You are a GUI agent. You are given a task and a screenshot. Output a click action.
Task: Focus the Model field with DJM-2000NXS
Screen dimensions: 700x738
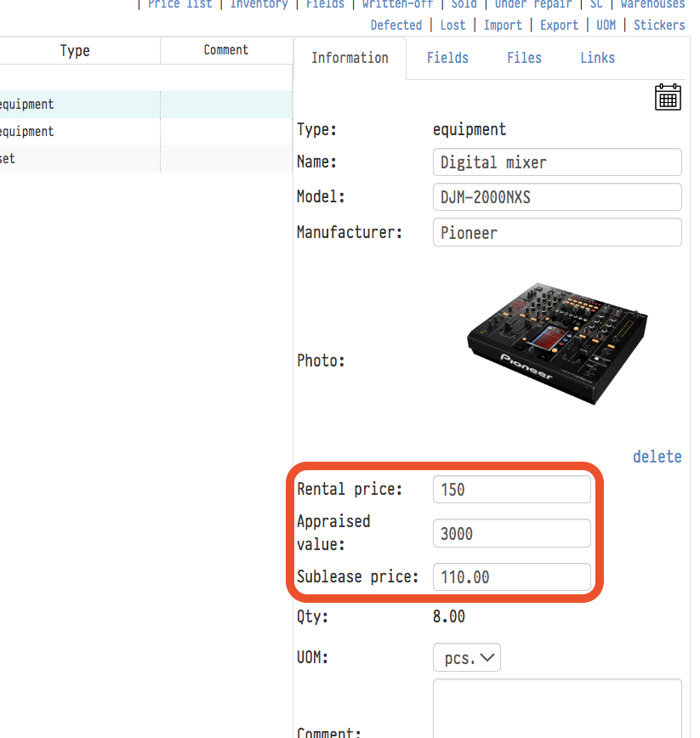pyautogui.click(x=557, y=197)
